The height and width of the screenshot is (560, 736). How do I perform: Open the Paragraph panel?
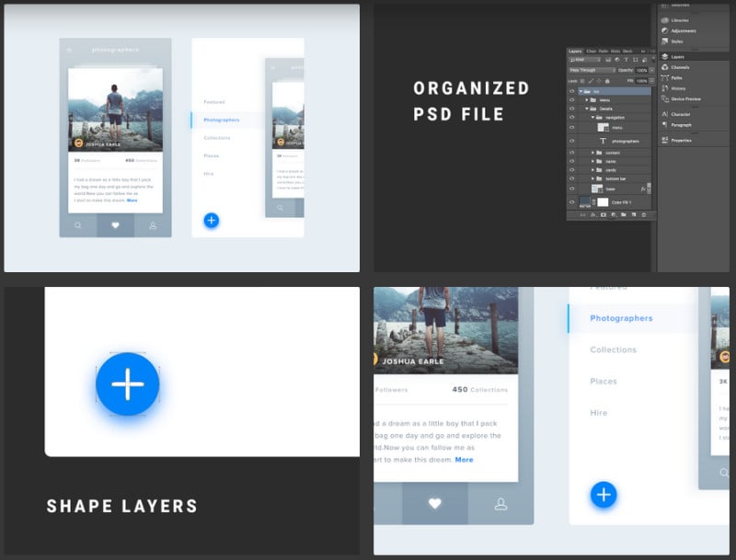[676, 125]
